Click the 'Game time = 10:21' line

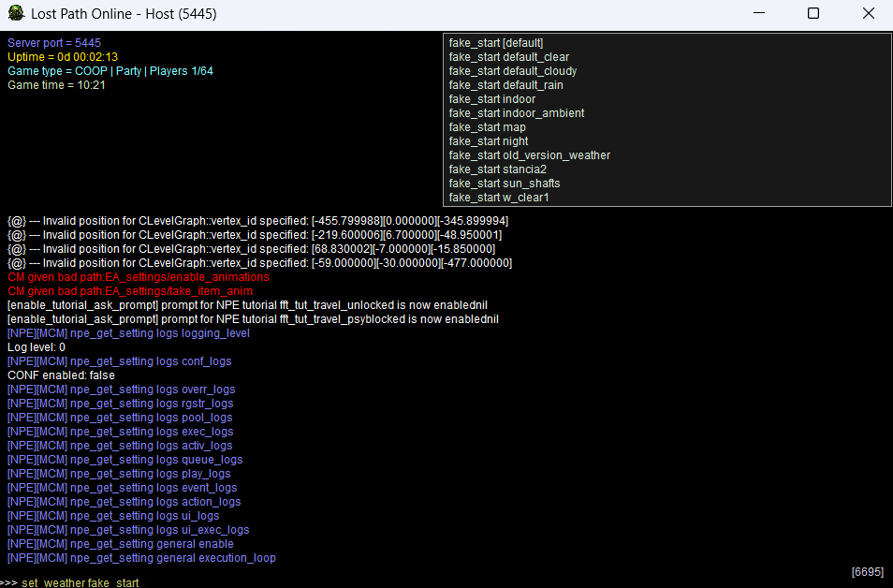tap(56, 85)
